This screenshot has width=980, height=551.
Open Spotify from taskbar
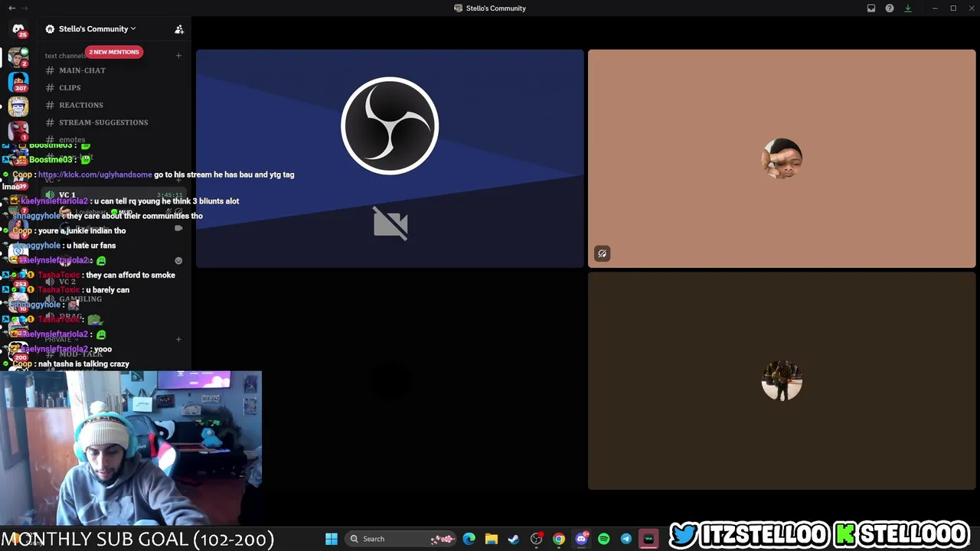[x=603, y=539]
